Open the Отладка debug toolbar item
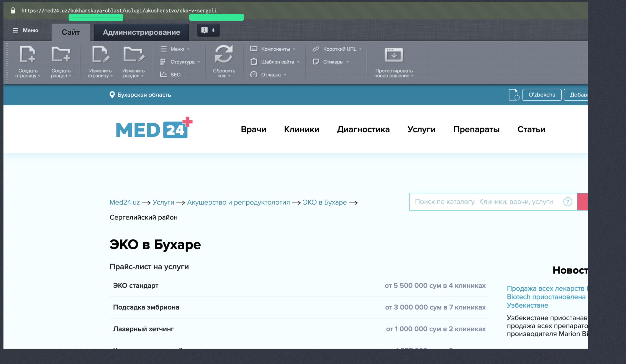Viewport: 626px width, 364px height. click(x=268, y=75)
